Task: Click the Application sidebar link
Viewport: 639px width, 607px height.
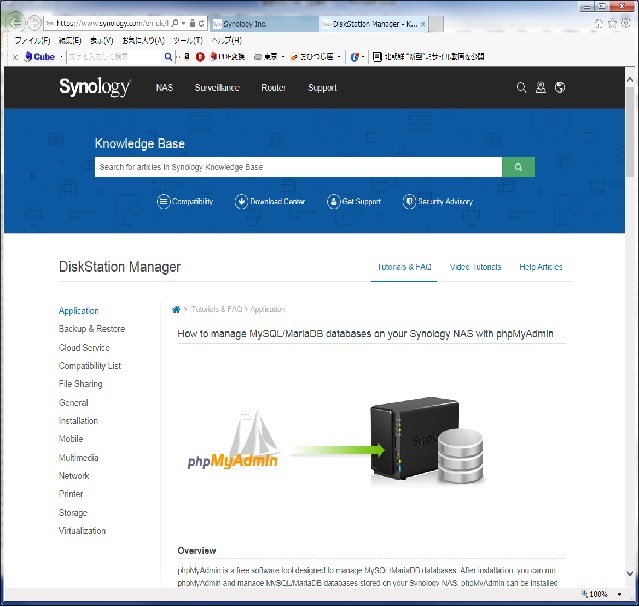Action: 78,311
